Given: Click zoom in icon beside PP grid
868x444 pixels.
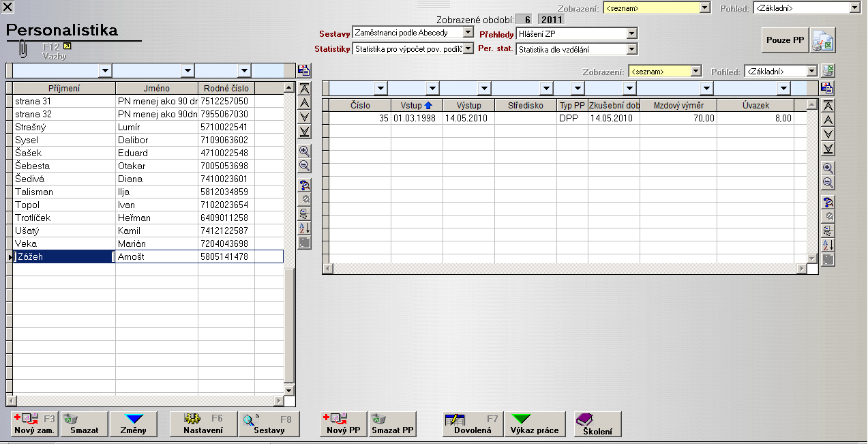Looking at the screenshot, I should (x=828, y=168).
